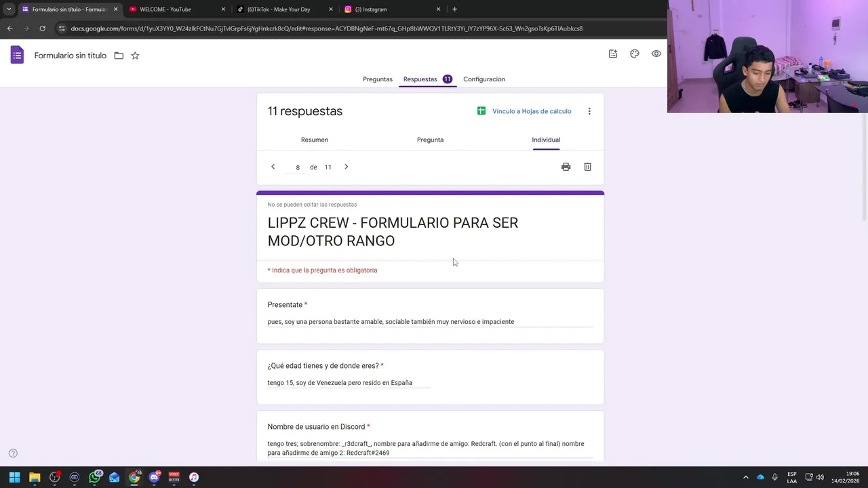Switch to the WELCOME - YouTube tab
This screenshot has width=868, height=488.
coord(176,9)
